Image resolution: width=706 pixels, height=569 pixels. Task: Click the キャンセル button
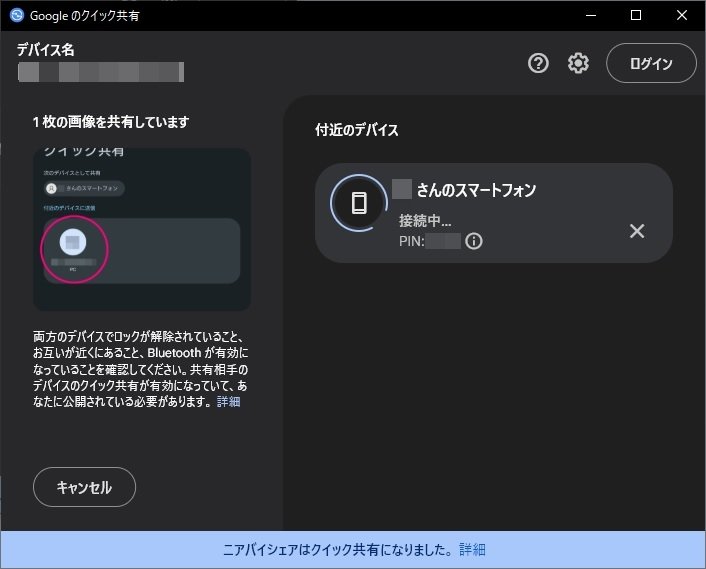click(84, 487)
